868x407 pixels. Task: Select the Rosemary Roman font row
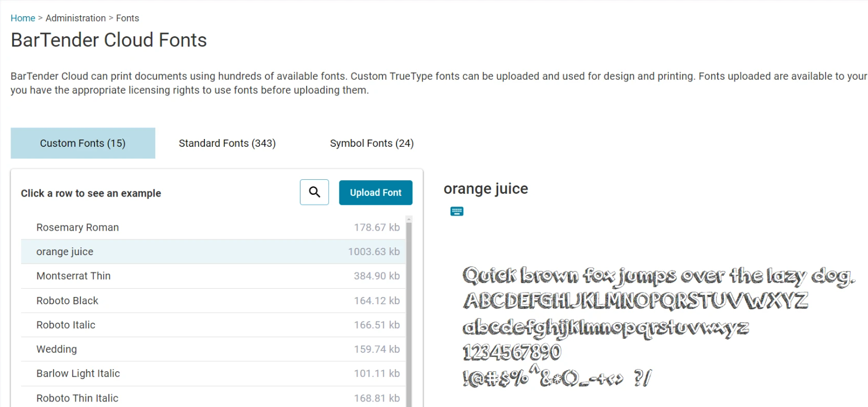pyautogui.click(x=213, y=227)
